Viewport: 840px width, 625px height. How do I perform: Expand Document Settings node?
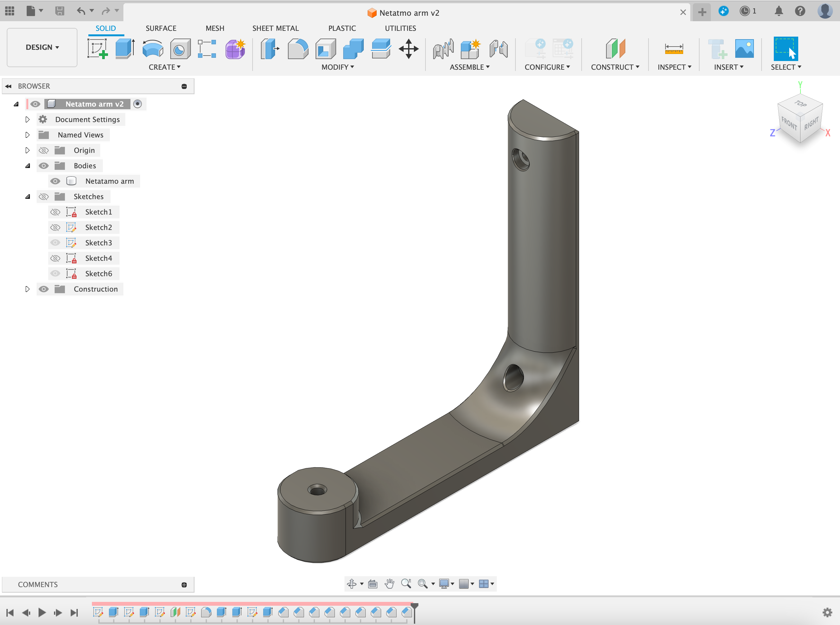click(27, 119)
